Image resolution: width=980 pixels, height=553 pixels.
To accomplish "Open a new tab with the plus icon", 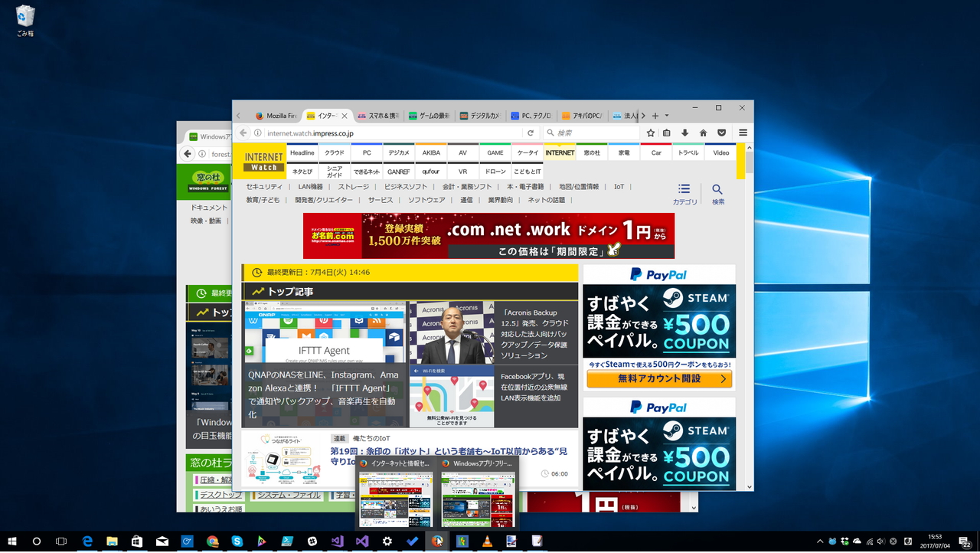I will pyautogui.click(x=655, y=116).
